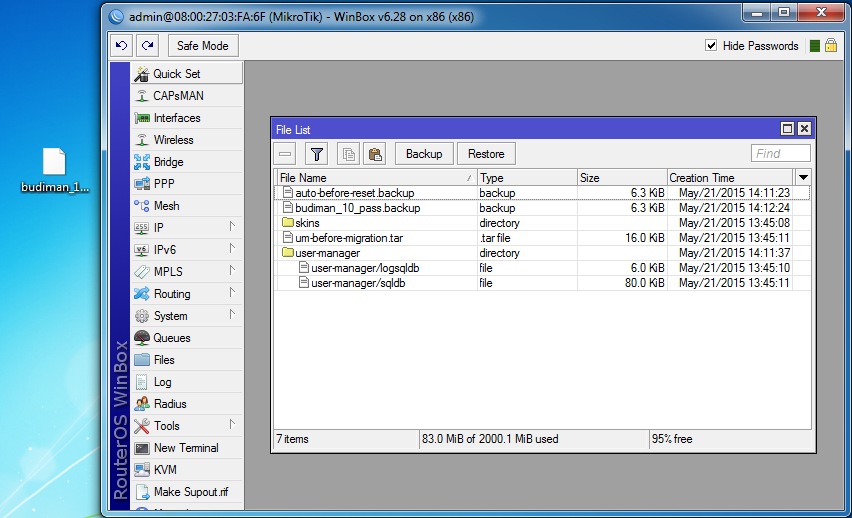Close the File List inner window

click(804, 129)
